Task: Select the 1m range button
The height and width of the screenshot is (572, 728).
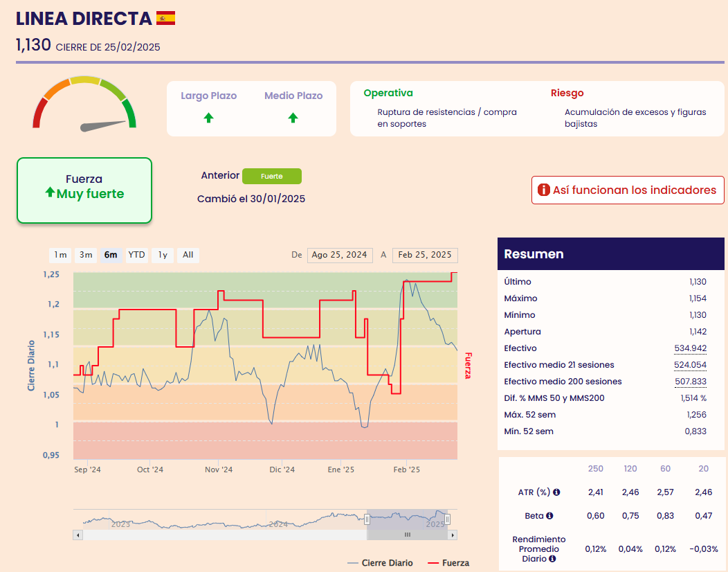Action: click(60, 255)
